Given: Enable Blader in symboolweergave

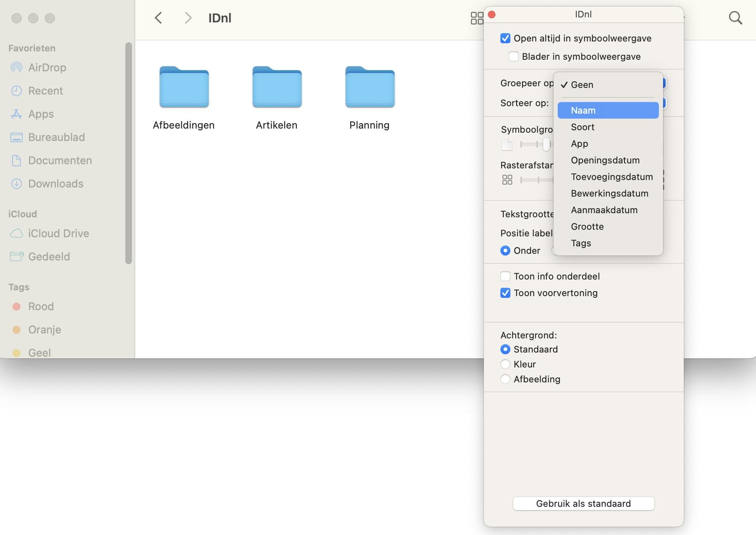Looking at the screenshot, I should tap(513, 56).
